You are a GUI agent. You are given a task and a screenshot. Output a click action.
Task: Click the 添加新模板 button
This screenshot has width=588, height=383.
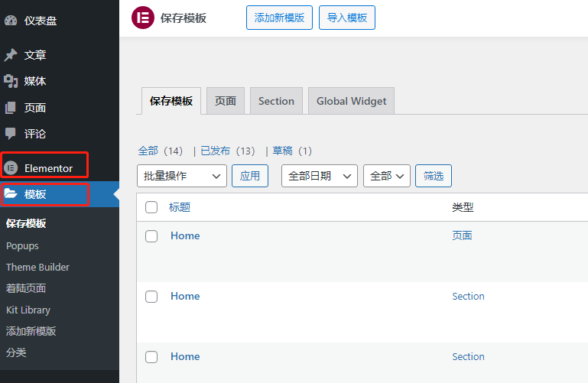[279, 18]
